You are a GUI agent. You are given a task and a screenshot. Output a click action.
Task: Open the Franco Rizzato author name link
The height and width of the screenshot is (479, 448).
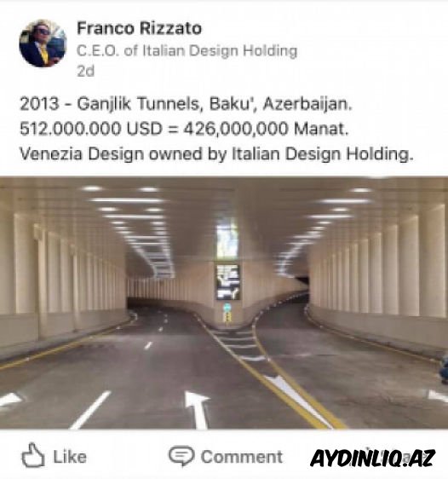[x=139, y=28]
